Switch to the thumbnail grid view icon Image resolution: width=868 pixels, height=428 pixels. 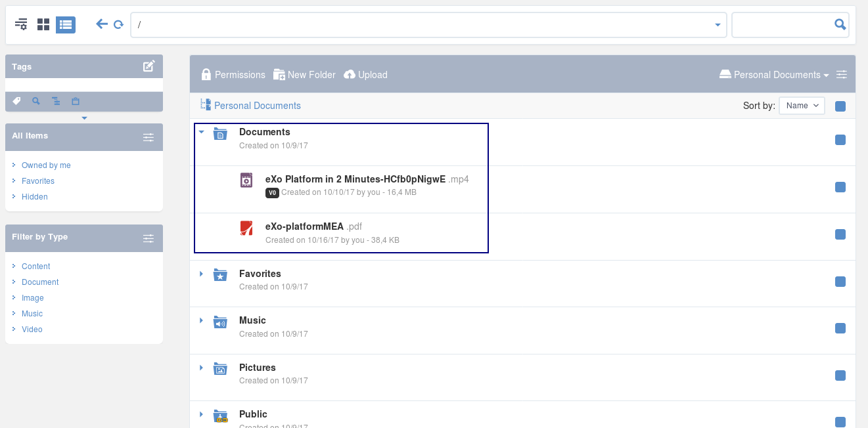pyautogui.click(x=43, y=25)
